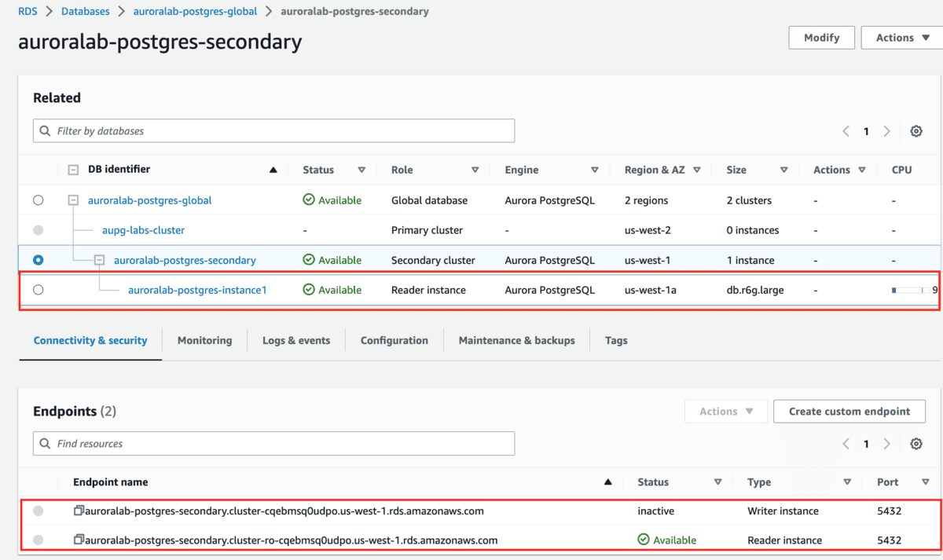Click the next-page arrow in Related panel pagination
Viewport: 943px width, 560px height.
point(886,131)
